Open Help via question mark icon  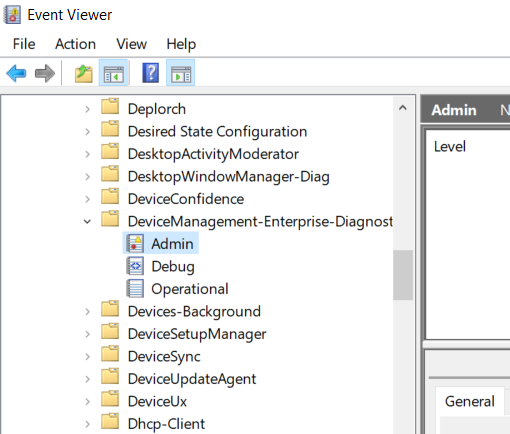151,73
